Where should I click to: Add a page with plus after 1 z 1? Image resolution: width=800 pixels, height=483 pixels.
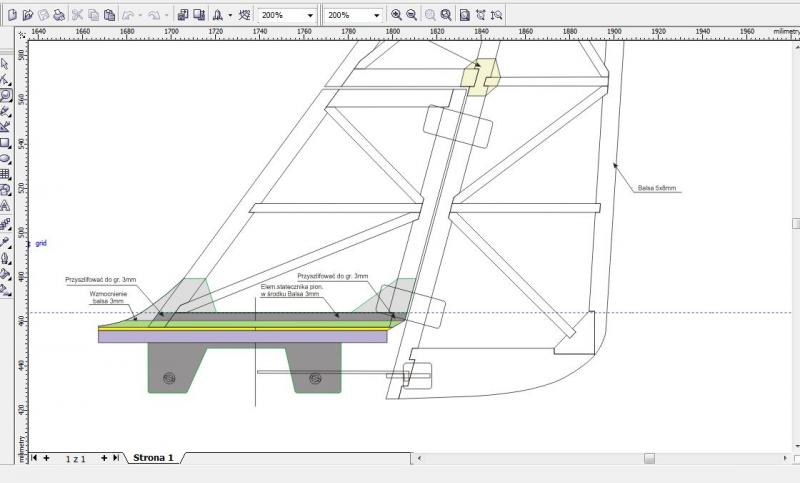(x=103, y=458)
